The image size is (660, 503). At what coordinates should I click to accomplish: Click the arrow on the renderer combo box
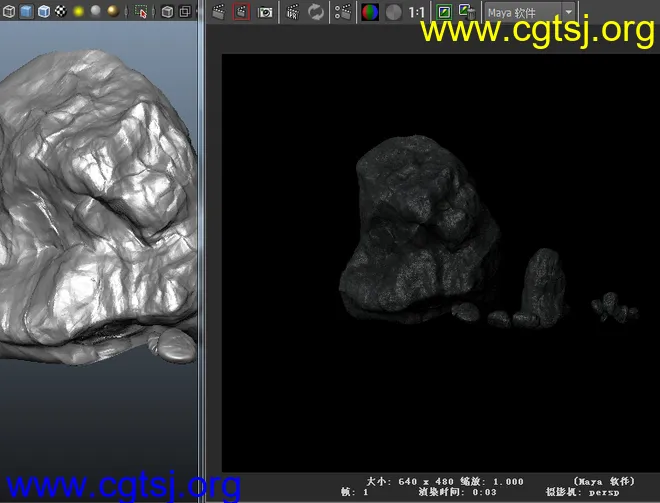[x=568, y=12]
